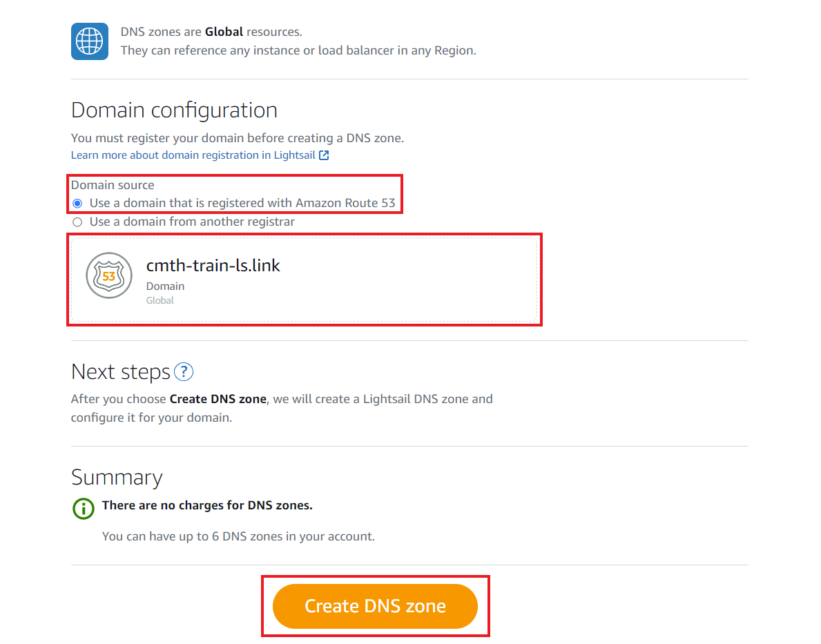Click 'Use a domain from another registrar' label
821x644 pixels.
(x=192, y=222)
